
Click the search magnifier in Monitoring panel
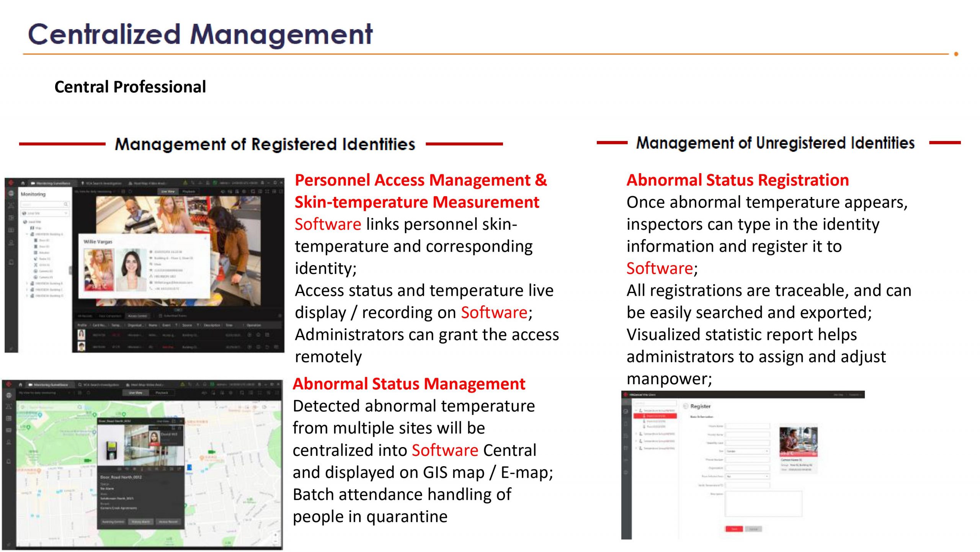pos(66,204)
